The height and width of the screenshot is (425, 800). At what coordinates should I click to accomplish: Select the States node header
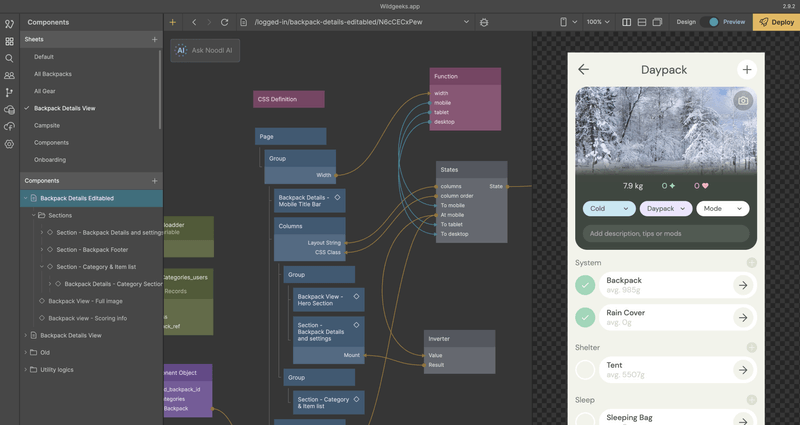471,169
